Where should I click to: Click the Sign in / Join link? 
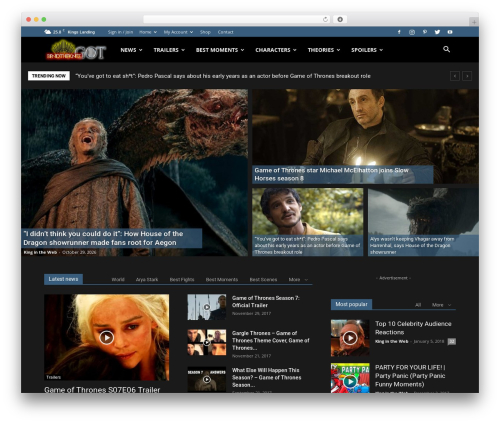(120, 32)
